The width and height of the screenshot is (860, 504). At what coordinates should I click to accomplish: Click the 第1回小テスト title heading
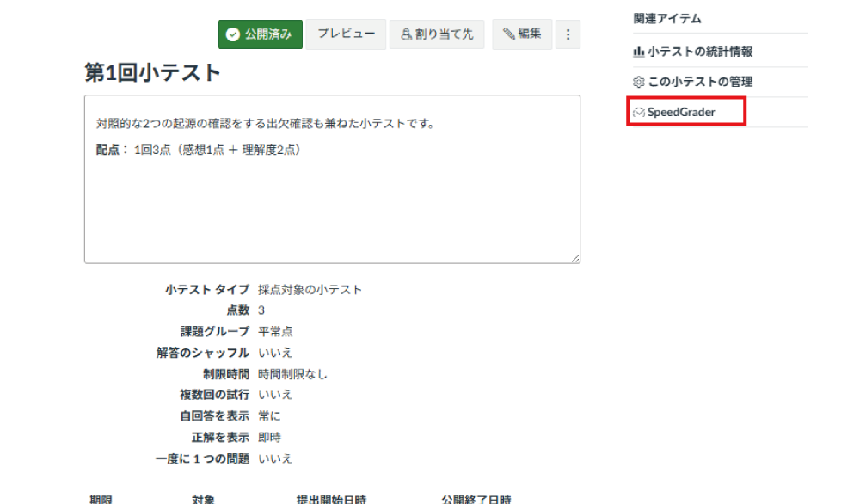point(153,73)
